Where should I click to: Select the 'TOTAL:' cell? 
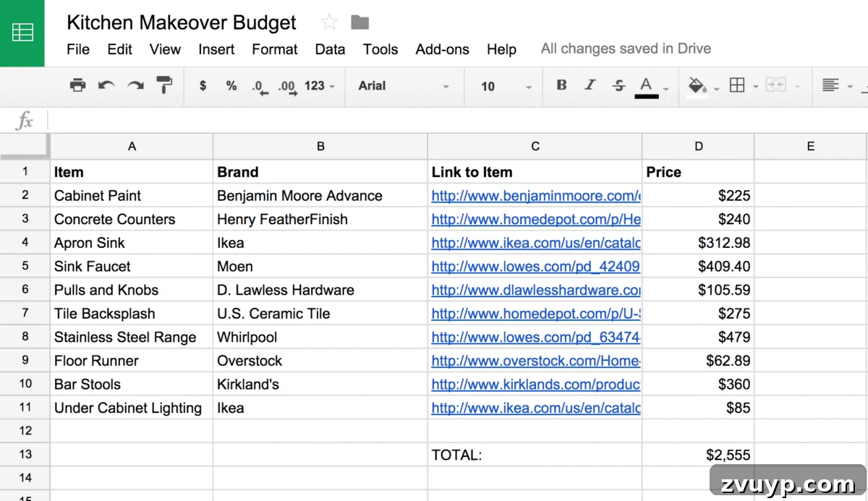(535, 455)
